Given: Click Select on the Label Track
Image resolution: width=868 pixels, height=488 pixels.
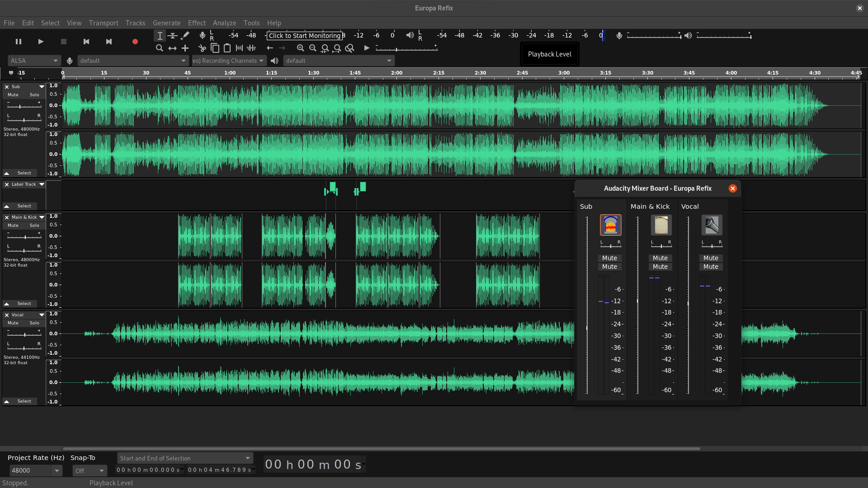Looking at the screenshot, I should click(x=24, y=206).
